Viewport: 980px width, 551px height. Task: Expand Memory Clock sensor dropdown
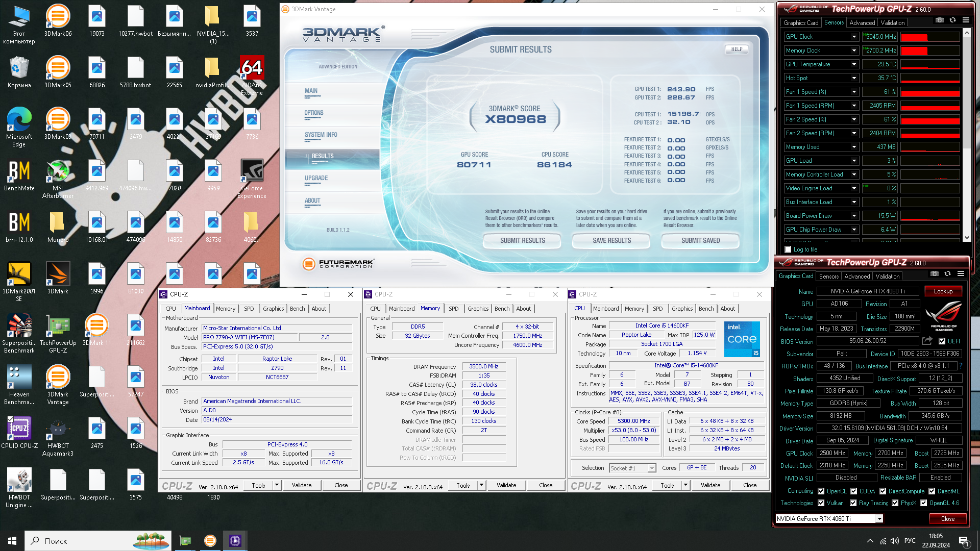coord(854,51)
